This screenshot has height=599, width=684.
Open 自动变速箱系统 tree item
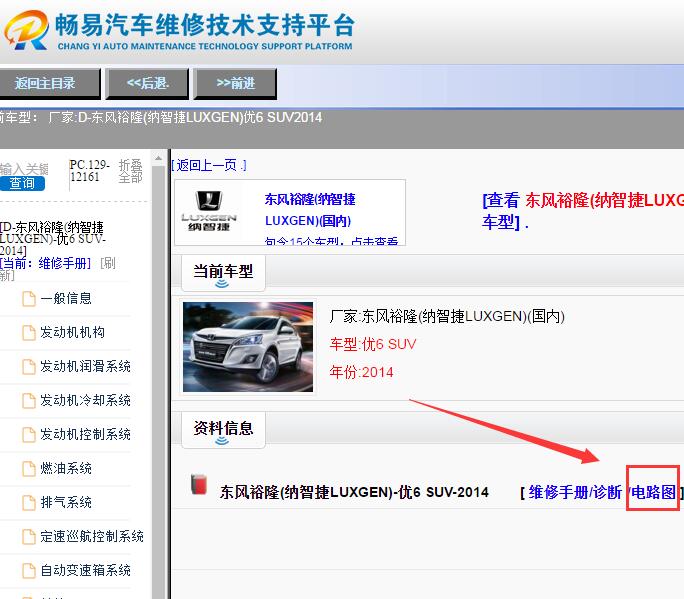click(x=86, y=571)
